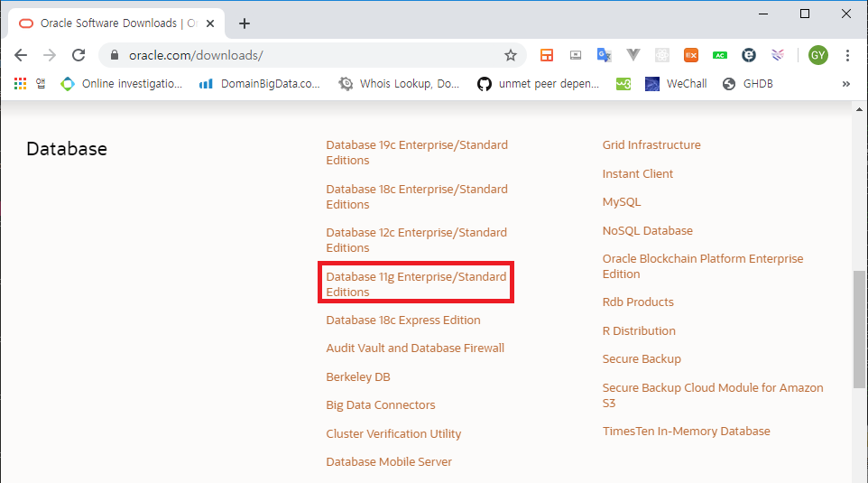This screenshot has height=483, width=868.
Task: Open the Instant Client link
Action: click(638, 173)
